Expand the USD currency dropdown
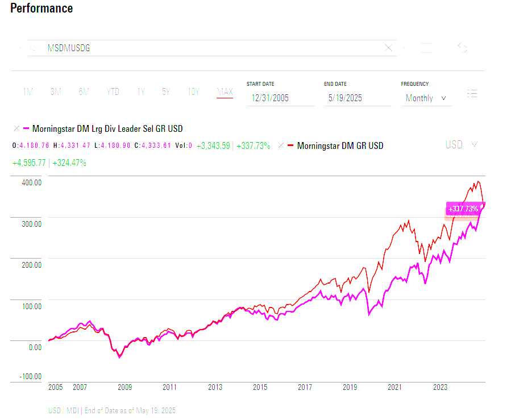 pyautogui.click(x=461, y=145)
